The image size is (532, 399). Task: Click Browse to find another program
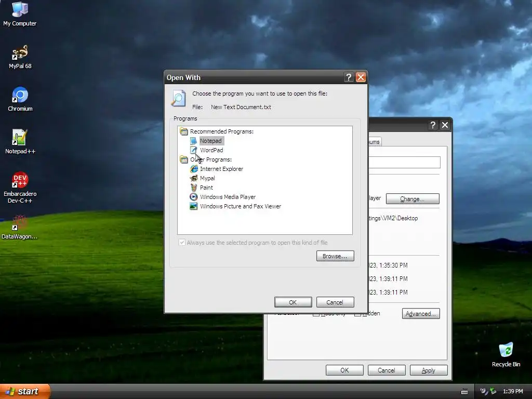[335, 256]
